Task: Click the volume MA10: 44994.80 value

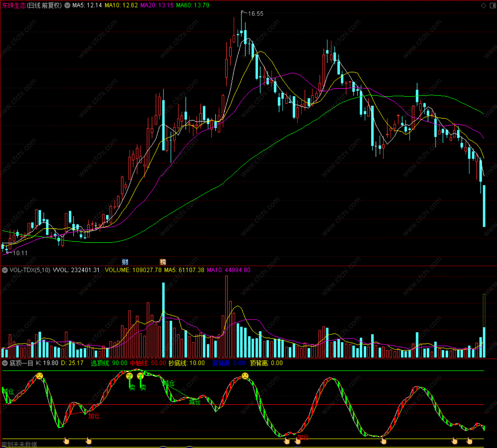Action: [x=229, y=270]
